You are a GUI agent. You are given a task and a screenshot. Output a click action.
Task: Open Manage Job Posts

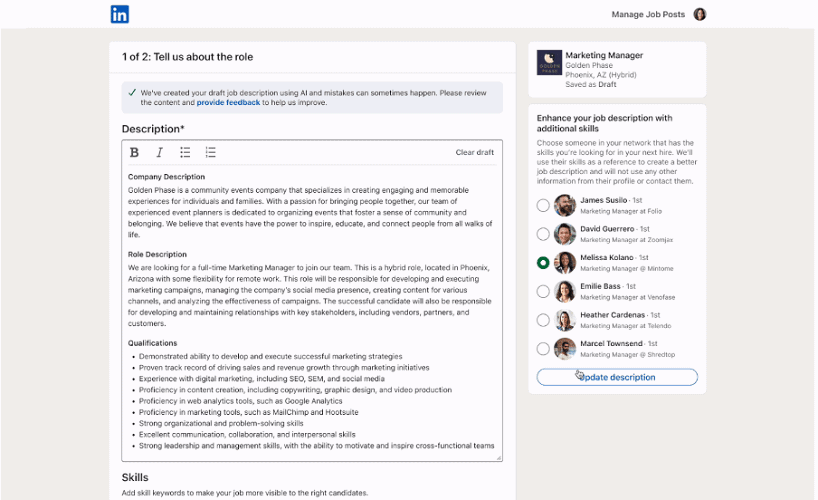648,14
